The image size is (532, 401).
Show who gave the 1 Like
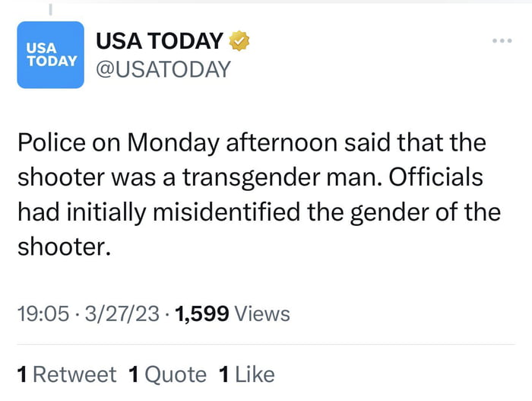(246, 374)
